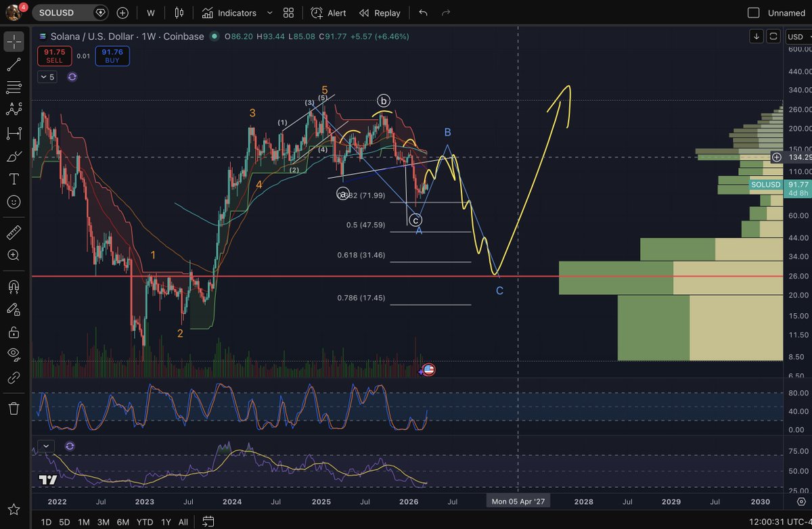Expand the bottom RSI pane legend chevron
Image resolution: width=812 pixels, height=529 pixels.
click(45, 446)
